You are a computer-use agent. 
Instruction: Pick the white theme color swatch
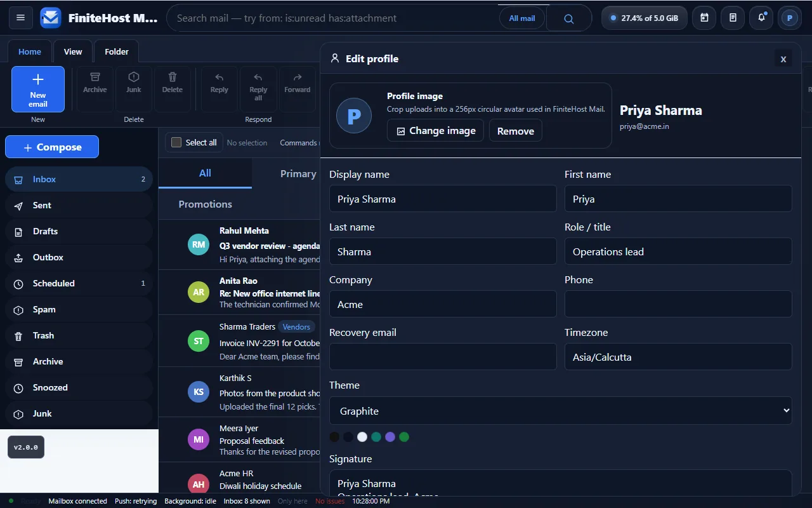point(362,437)
